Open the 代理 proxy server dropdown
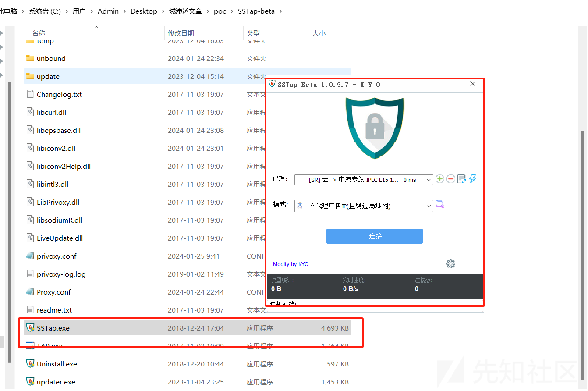This screenshot has height=391, width=588. click(364, 179)
